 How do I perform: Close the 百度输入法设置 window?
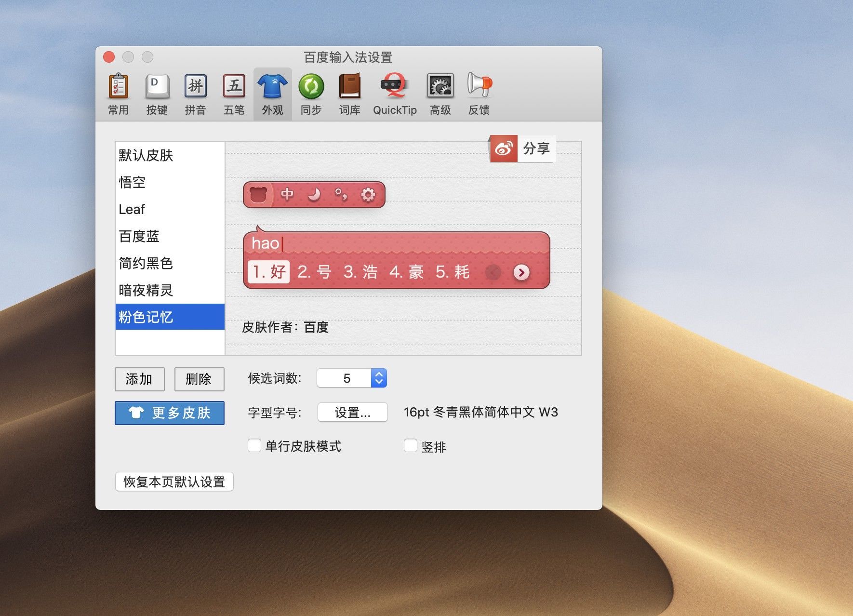(109, 57)
